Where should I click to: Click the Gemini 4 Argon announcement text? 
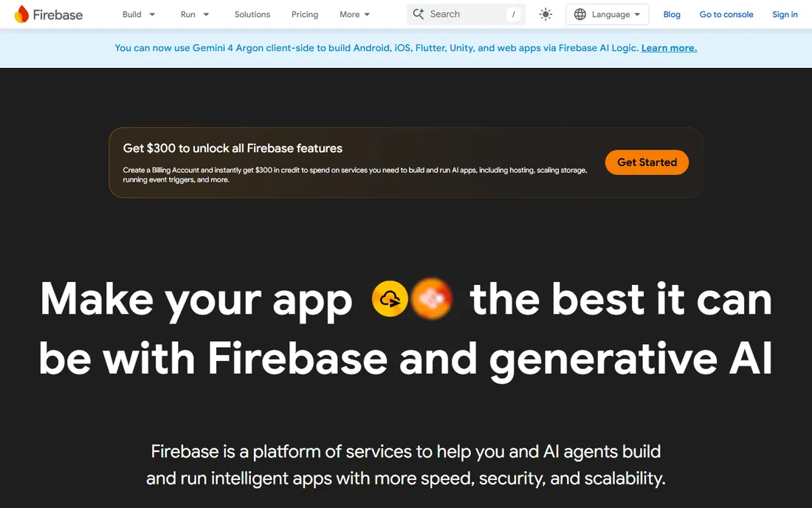coord(376,48)
